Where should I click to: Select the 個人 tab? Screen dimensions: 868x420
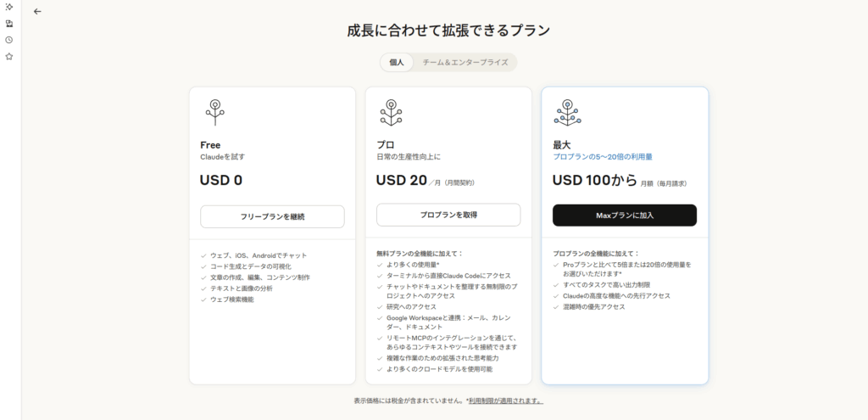click(397, 63)
